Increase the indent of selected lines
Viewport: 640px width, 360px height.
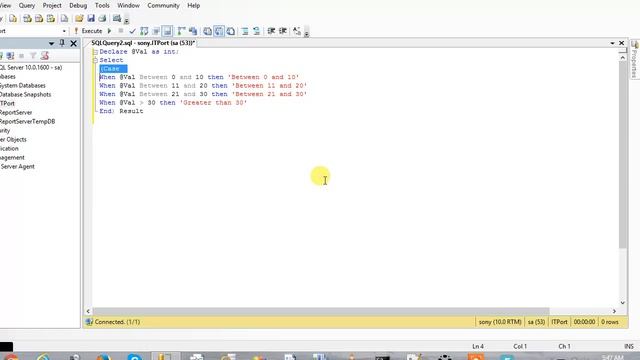(283, 31)
